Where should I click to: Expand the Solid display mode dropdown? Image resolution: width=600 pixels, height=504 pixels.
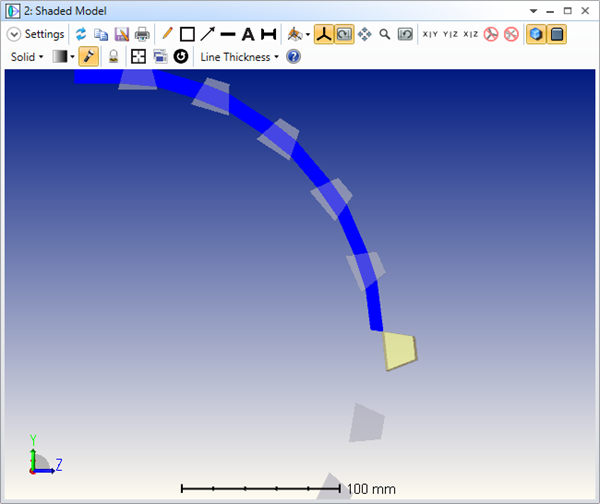(27, 57)
